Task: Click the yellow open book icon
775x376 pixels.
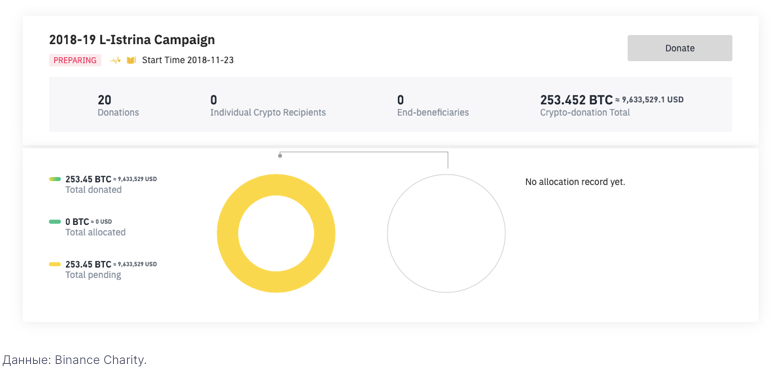Action: coord(131,60)
